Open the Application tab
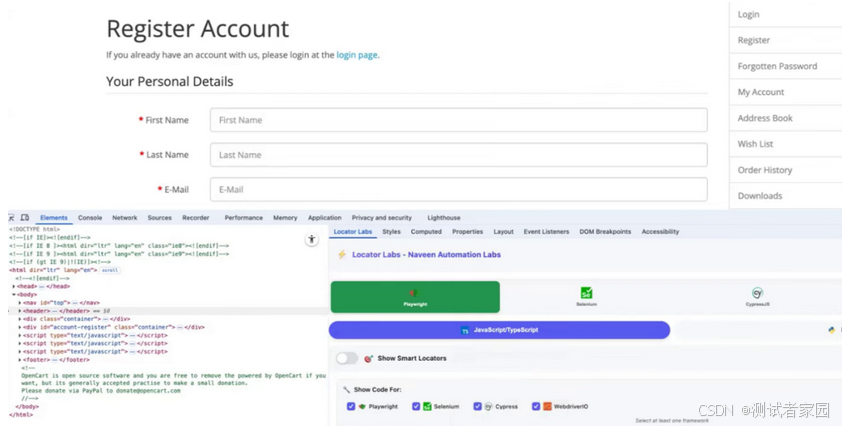The image size is (842, 426). tap(324, 218)
